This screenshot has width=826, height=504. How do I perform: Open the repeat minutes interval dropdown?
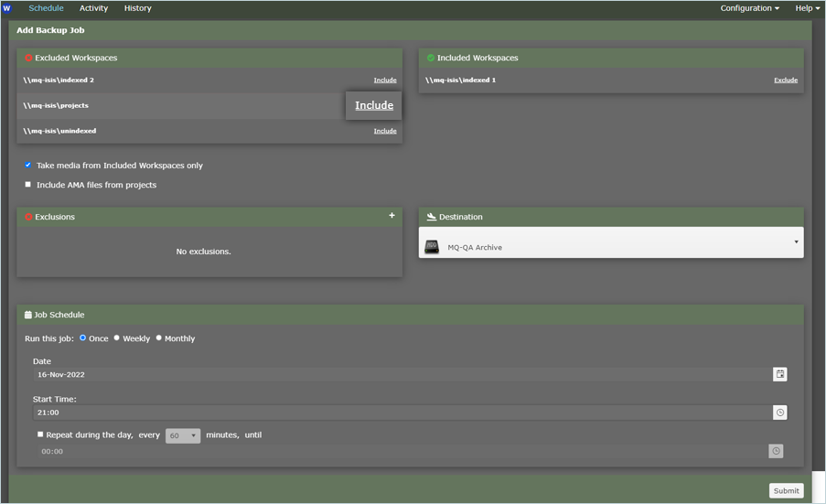click(x=183, y=435)
